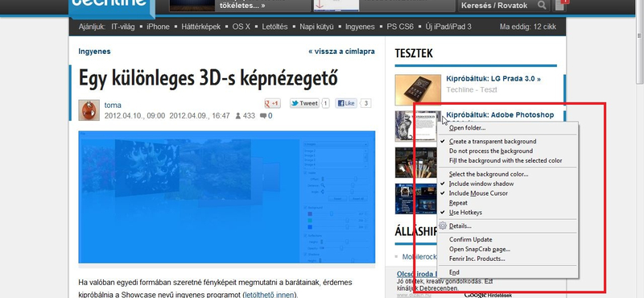Screen dimensions: 644x298
Task: Open the Napi kütyü link
Action: [316, 27]
